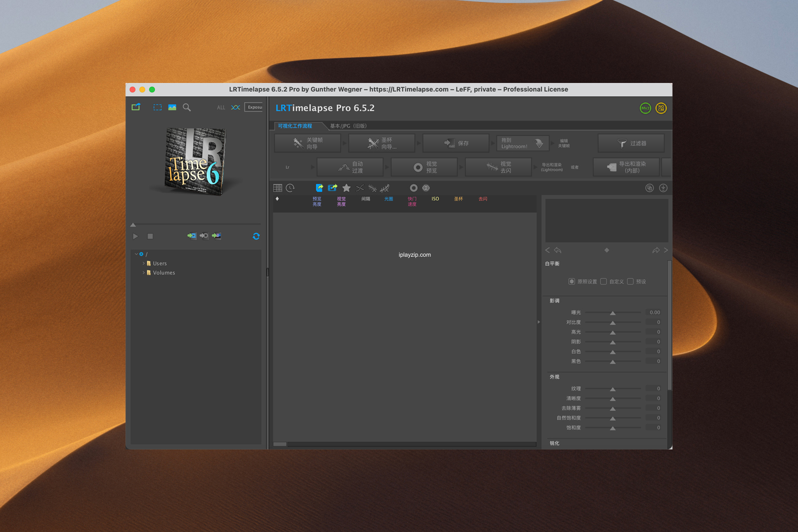Screen dimensions: 798x532
Task: Click the clock history icon
Action: (x=290, y=188)
